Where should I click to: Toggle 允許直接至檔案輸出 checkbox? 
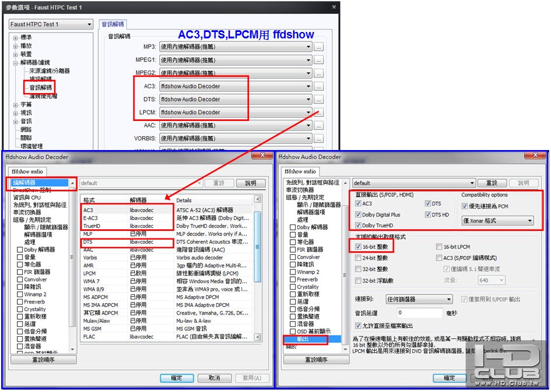click(358, 326)
